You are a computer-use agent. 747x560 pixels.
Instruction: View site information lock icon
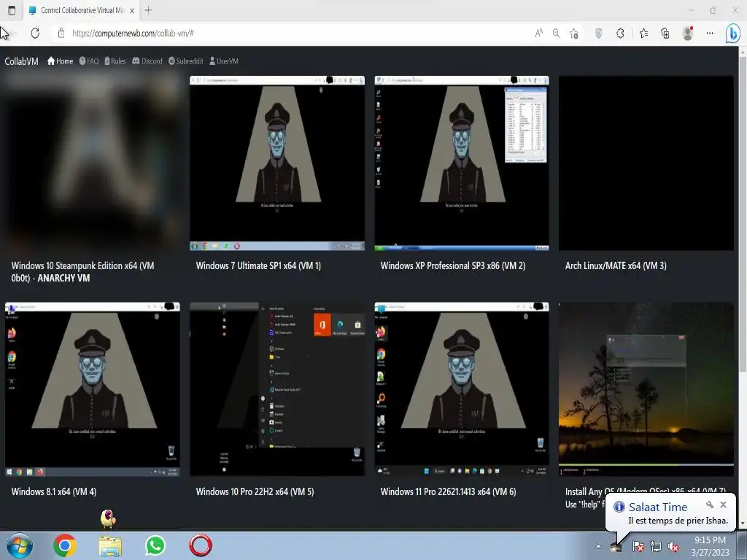click(x=61, y=33)
